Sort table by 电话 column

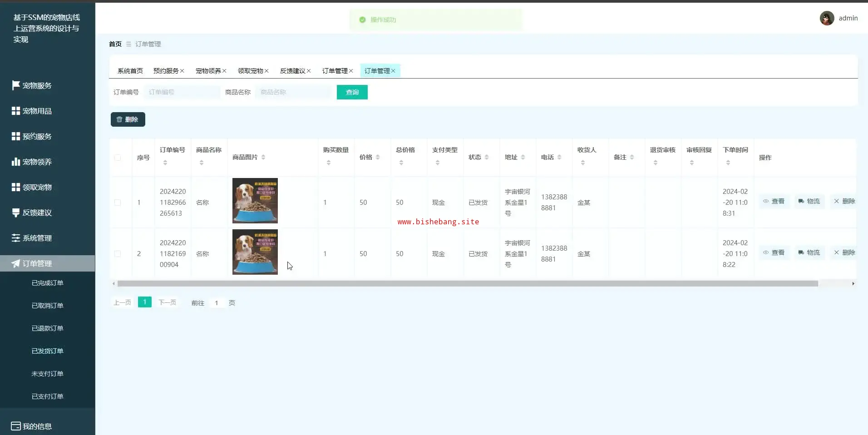(559, 157)
